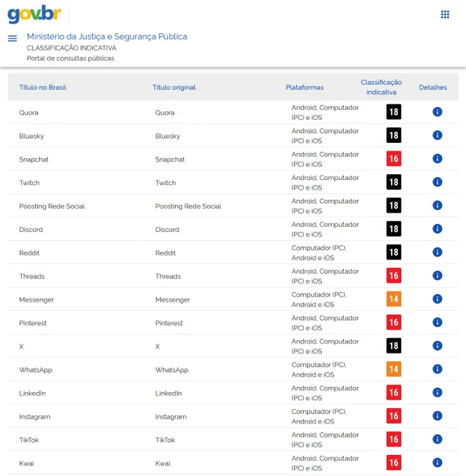Select Messenger in Título no Brasil column
Image resolution: width=466 pixels, height=476 pixels.
(36, 300)
